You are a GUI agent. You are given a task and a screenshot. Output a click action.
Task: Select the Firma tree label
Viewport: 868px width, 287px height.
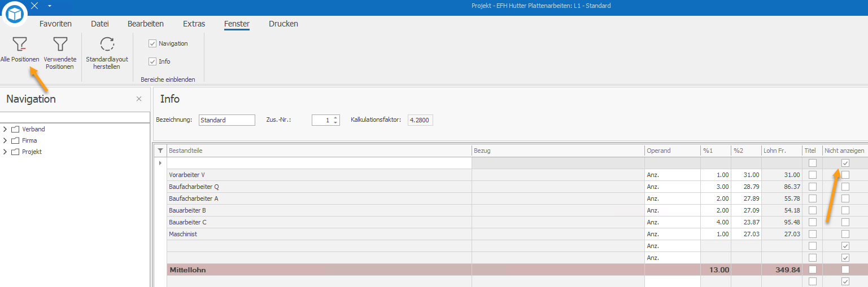pos(29,140)
